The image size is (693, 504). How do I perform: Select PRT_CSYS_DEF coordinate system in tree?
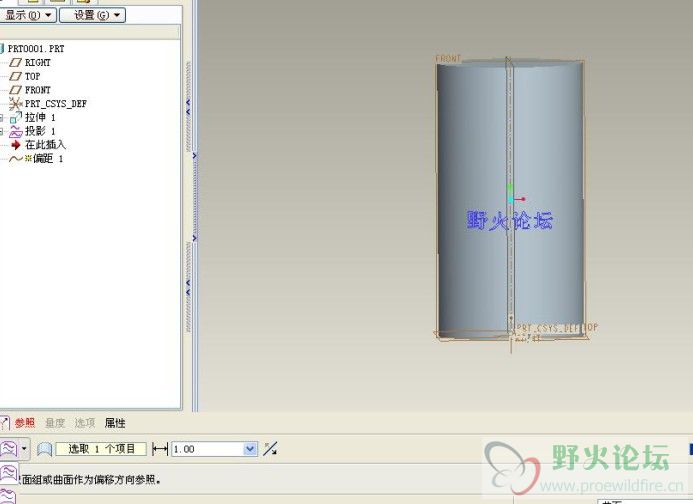click(55, 104)
